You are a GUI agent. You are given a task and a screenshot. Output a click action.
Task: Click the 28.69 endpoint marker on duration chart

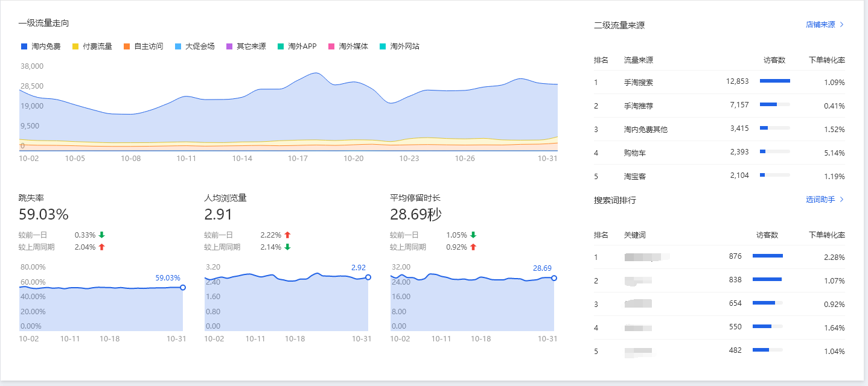click(554, 278)
